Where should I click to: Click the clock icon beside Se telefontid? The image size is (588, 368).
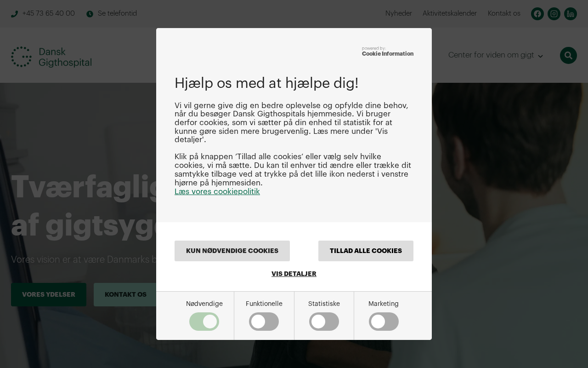pos(90,14)
